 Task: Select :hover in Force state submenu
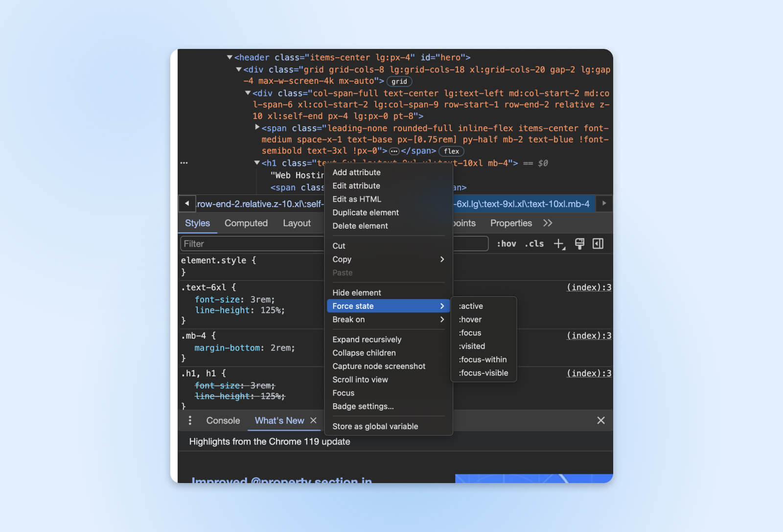click(470, 320)
